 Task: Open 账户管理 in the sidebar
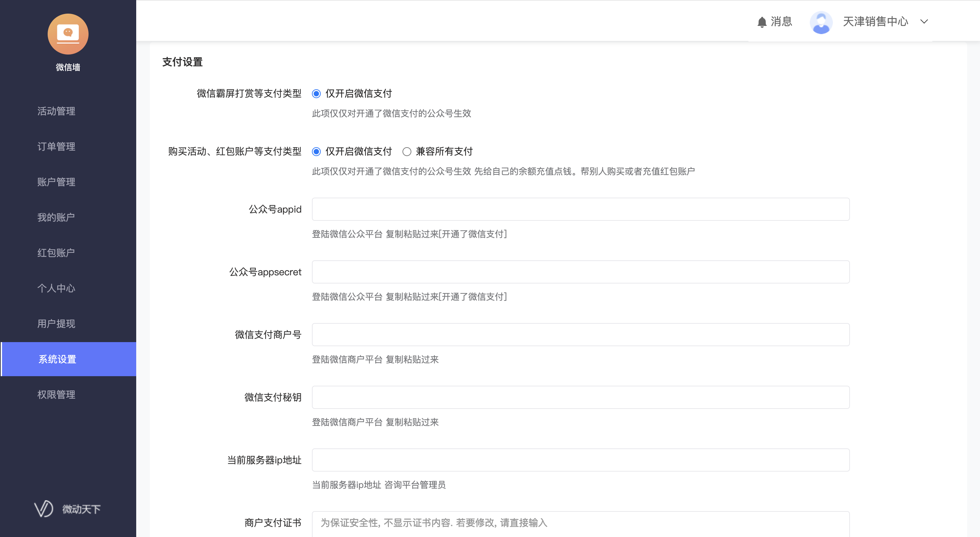click(56, 182)
